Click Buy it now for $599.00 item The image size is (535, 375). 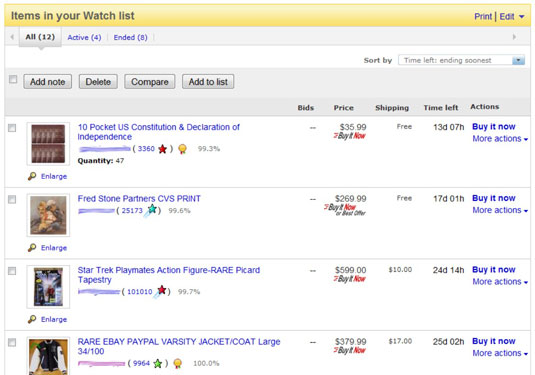(494, 270)
